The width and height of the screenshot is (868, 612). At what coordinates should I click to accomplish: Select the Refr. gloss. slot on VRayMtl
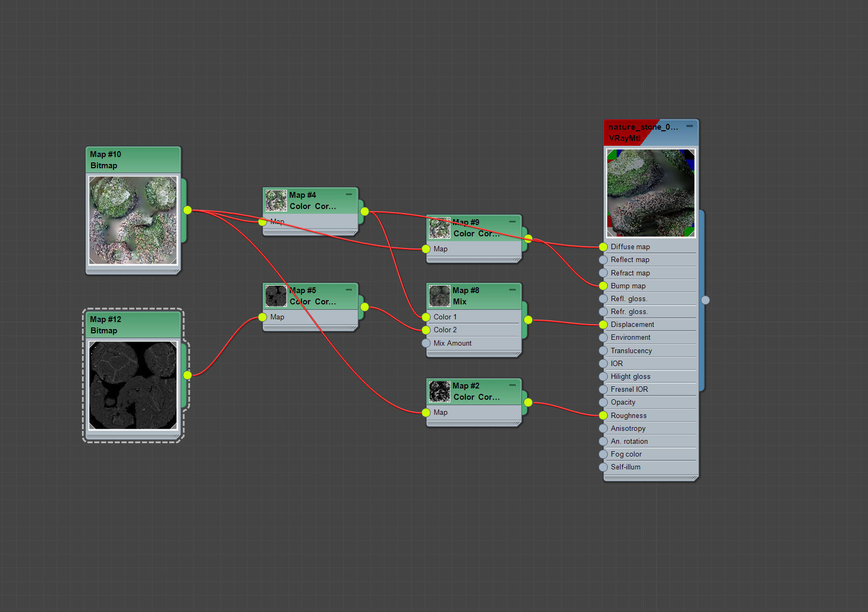[x=651, y=311]
